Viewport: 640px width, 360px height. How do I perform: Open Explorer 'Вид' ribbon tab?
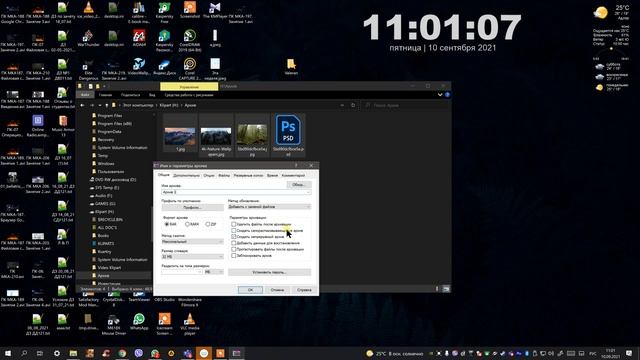point(152,95)
